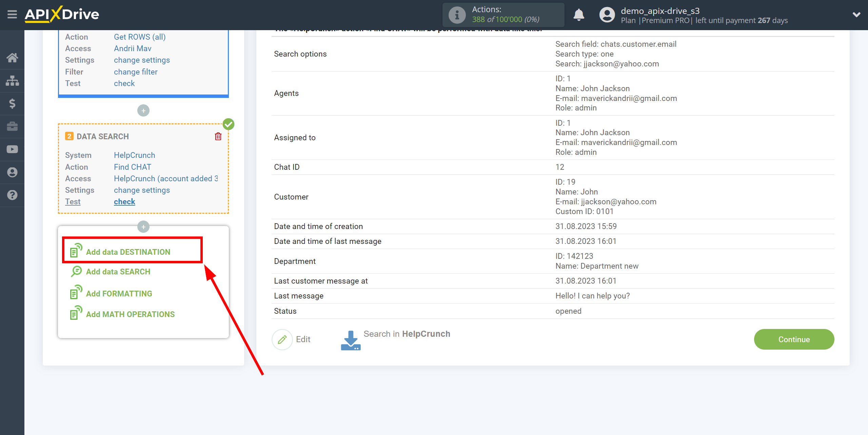Screen dimensions: 868x435
Task: Select Add data SEARCH
Action: tap(118, 272)
